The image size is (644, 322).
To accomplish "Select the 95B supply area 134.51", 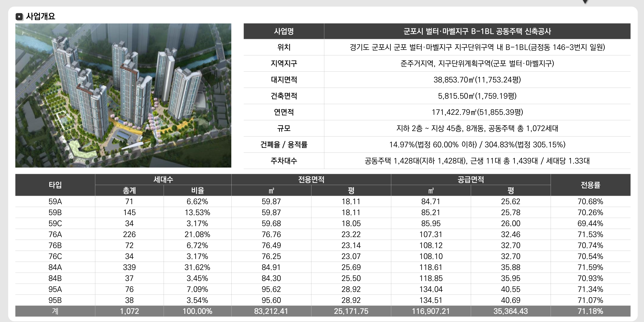I will pyautogui.click(x=431, y=300).
